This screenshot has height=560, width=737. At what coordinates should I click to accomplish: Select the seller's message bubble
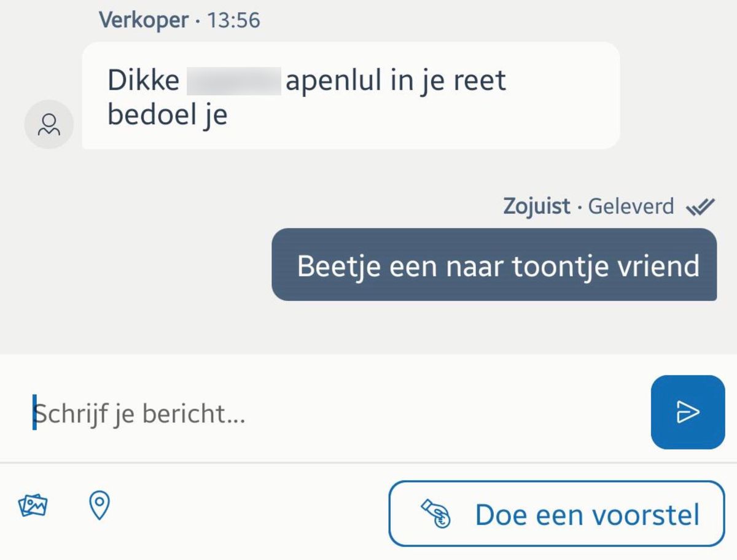[x=351, y=96]
